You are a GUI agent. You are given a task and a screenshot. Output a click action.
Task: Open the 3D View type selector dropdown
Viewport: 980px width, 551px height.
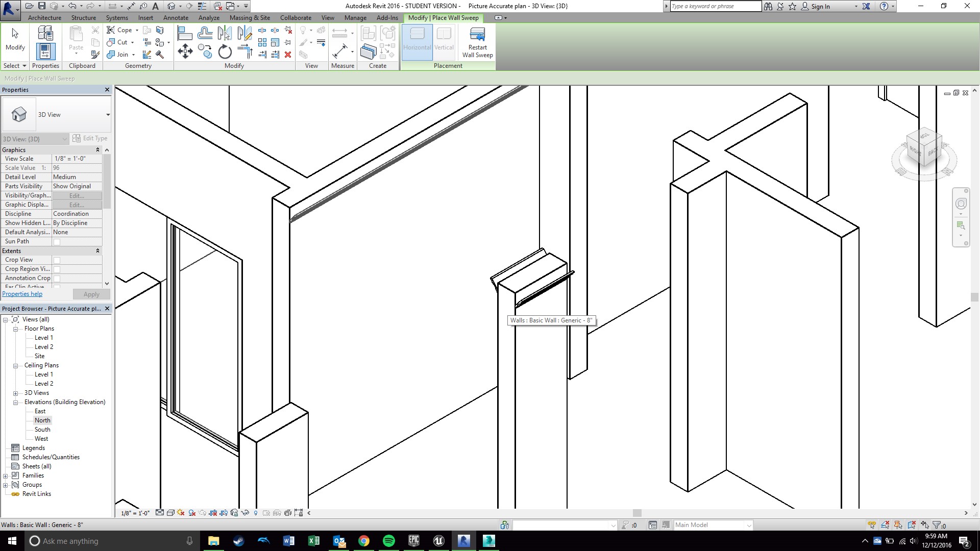click(108, 115)
